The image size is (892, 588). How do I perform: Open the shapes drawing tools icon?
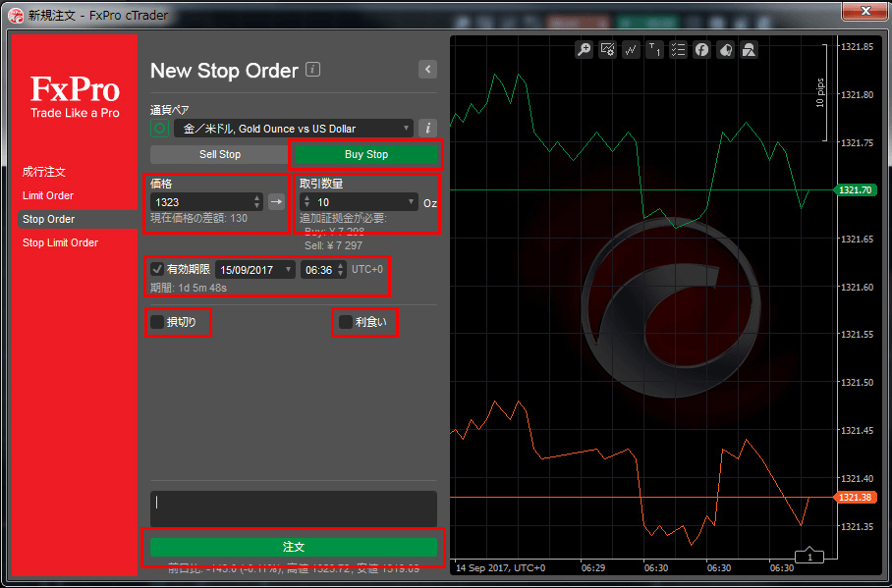750,50
